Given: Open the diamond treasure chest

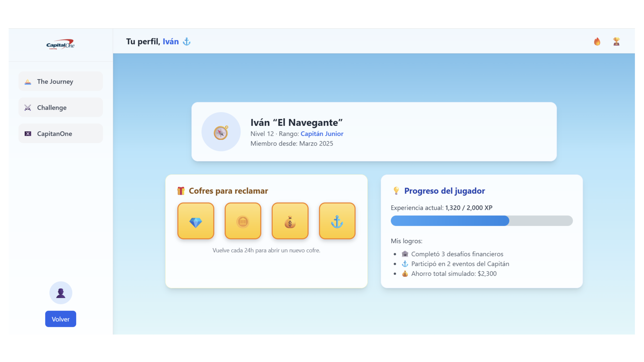Looking at the screenshot, I should tap(196, 221).
